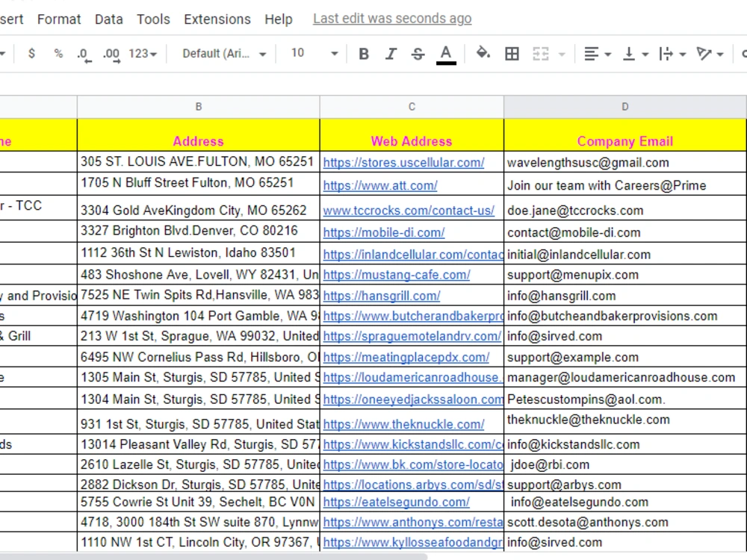
Task: Open the Data menu
Action: (x=108, y=19)
